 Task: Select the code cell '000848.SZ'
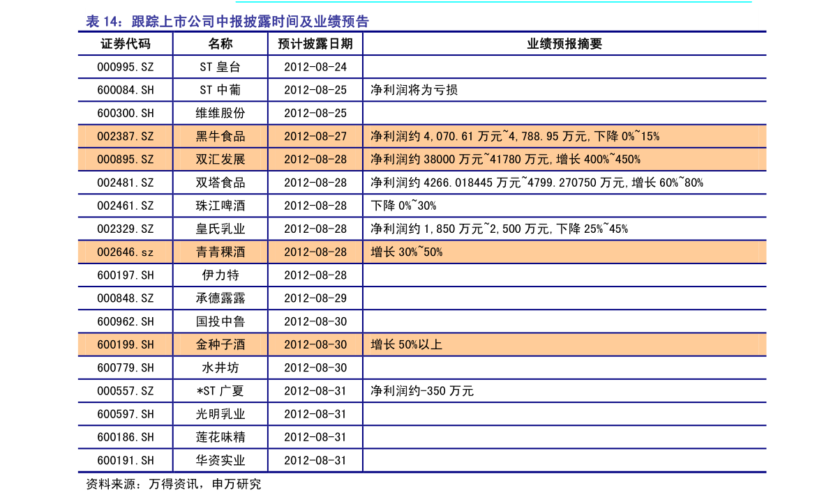[x=126, y=298]
